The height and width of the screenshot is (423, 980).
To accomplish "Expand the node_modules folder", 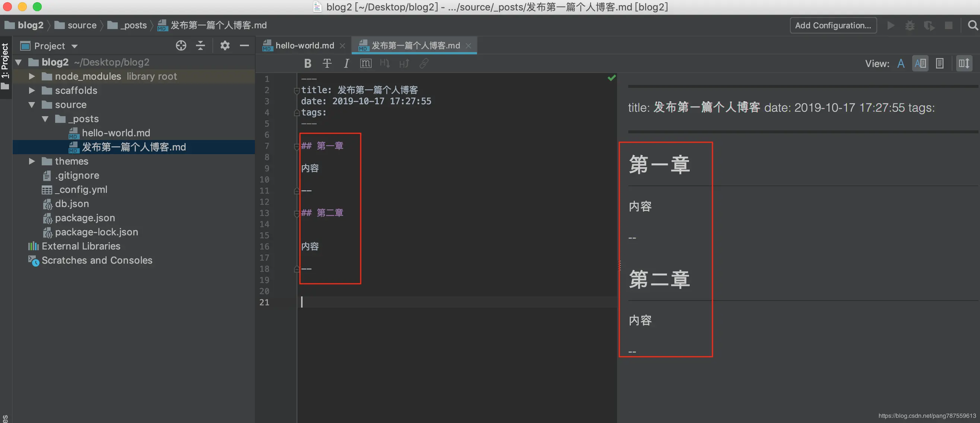I will [32, 76].
